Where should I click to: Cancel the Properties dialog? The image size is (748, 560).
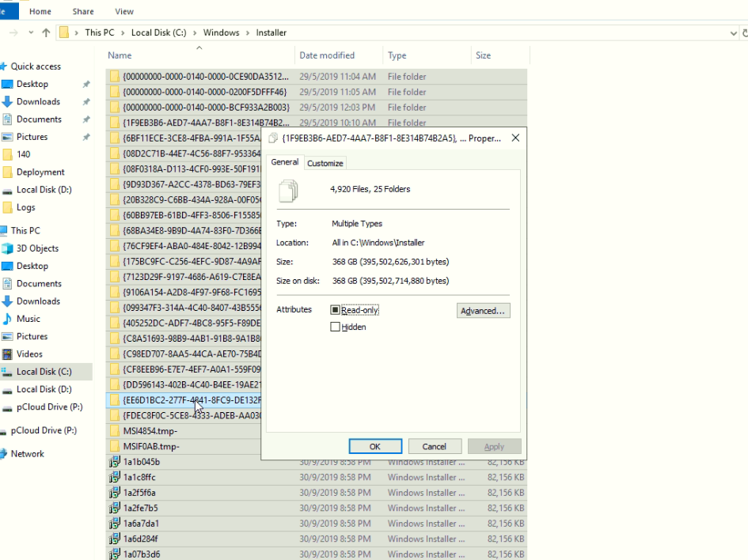point(434,447)
